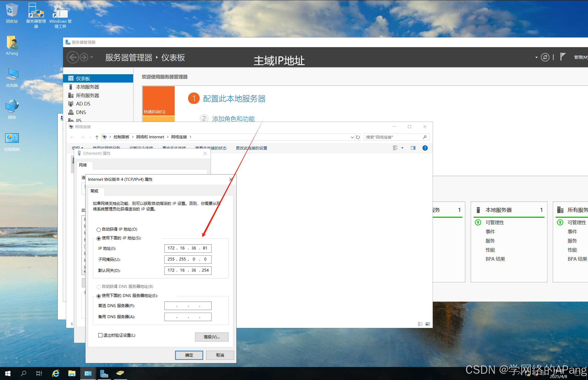Select DNS in the left sidebar

point(81,112)
